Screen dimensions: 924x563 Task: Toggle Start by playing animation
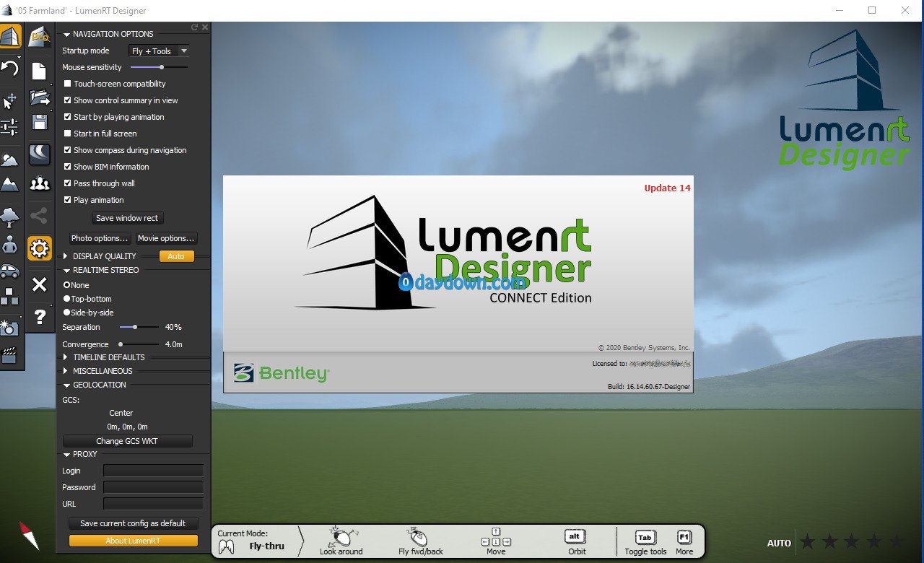click(67, 117)
